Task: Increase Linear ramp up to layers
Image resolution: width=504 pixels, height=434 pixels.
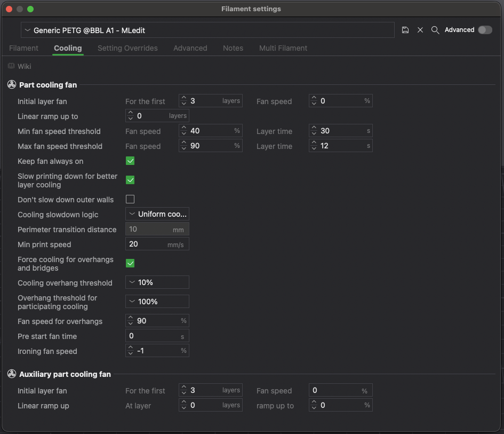Action: point(131,113)
